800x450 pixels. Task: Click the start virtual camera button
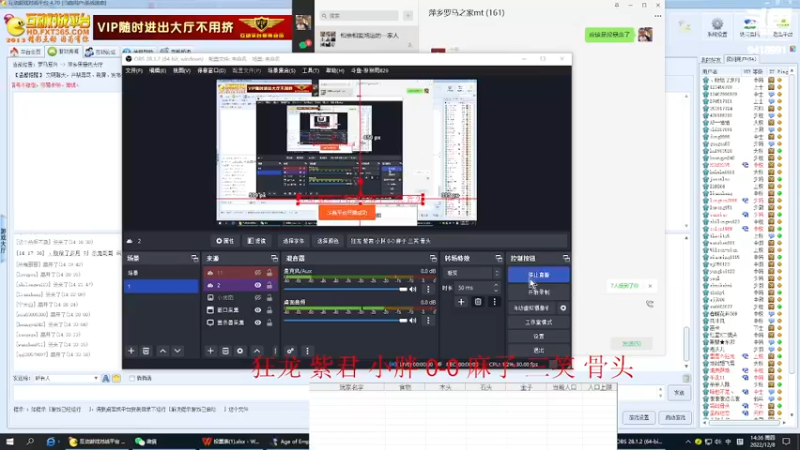click(x=532, y=308)
